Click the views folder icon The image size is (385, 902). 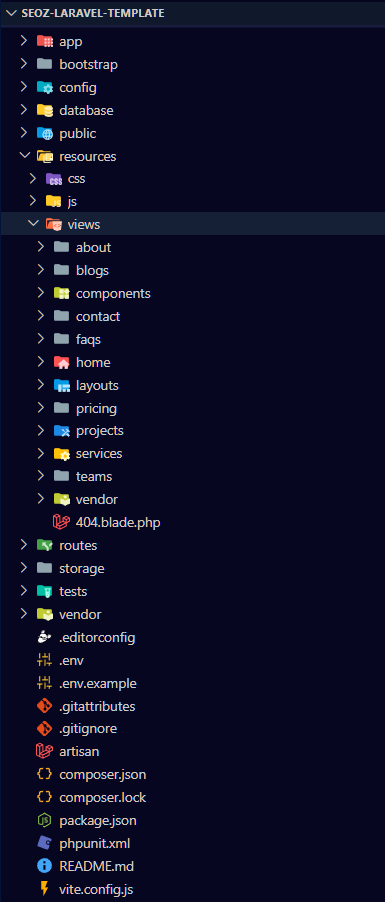click(x=54, y=224)
